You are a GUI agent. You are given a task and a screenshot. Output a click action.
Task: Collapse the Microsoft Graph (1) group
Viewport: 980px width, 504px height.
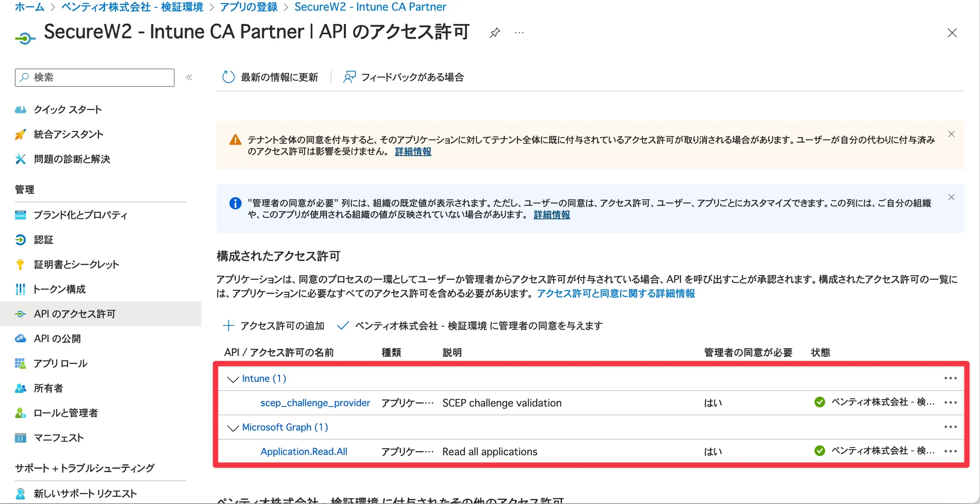tap(232, 428)
